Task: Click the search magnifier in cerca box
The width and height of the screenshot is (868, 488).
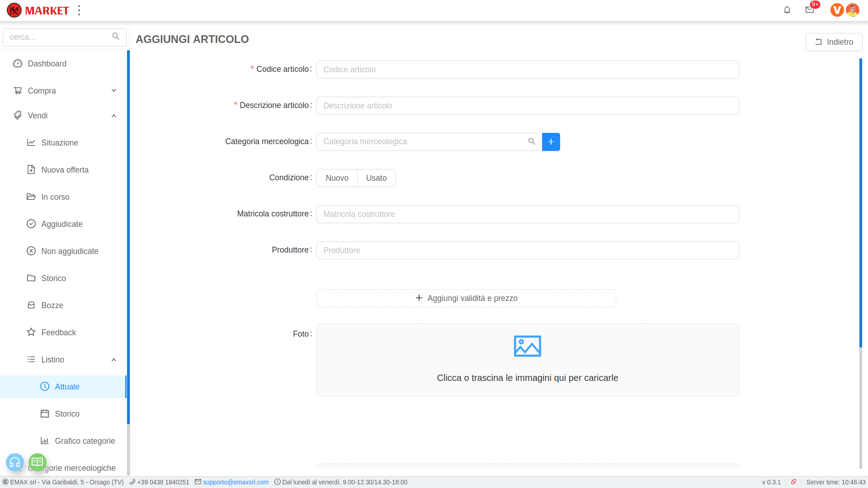Action: (116, 37)
